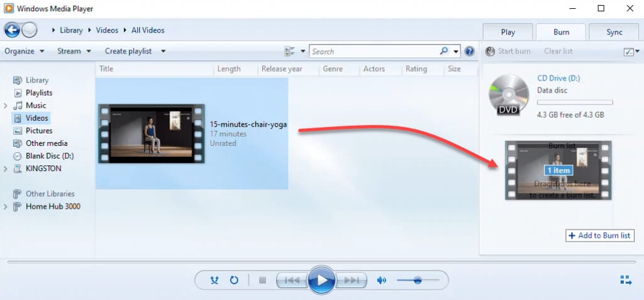Screen dimensions: 644x300
Task: Click Other Libraries in the sidebar
Action: tap(50, 194)
